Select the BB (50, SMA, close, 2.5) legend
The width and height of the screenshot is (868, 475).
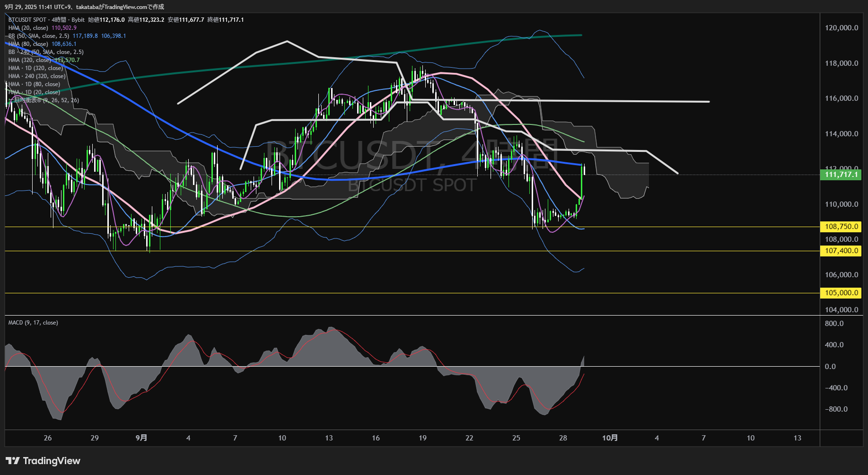pyautogui.click(x=39, y=36)
